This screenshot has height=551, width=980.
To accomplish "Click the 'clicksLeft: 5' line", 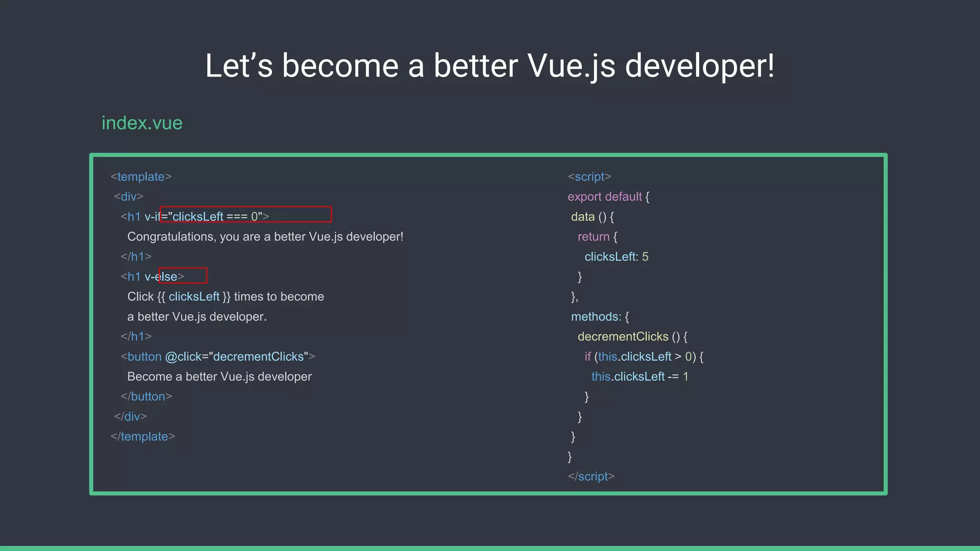I will (x=616, y=257).
